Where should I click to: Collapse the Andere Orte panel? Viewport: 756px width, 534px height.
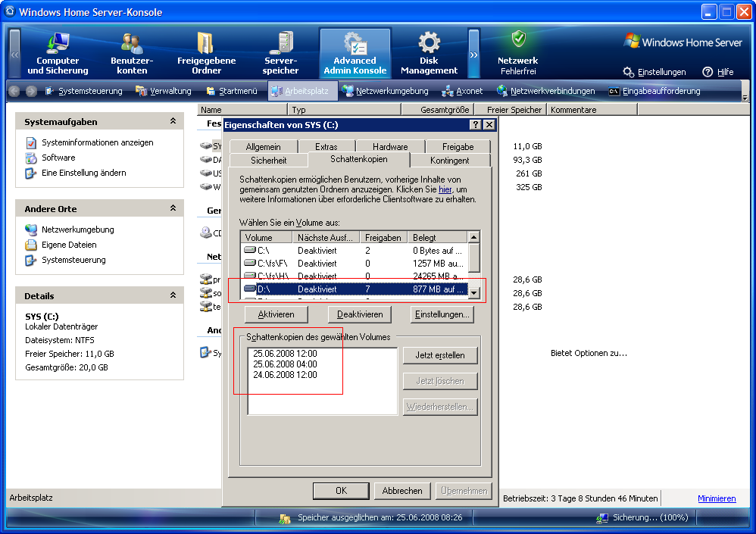[x=173, y=208]
